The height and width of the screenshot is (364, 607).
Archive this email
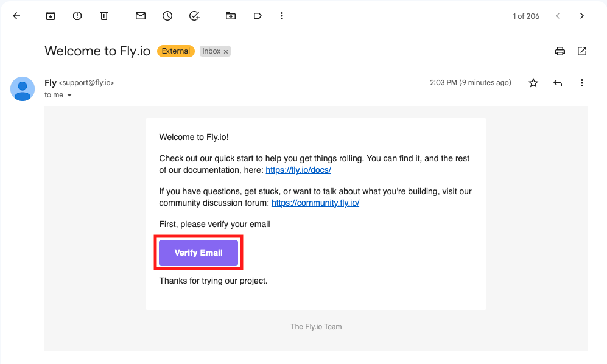51,16
